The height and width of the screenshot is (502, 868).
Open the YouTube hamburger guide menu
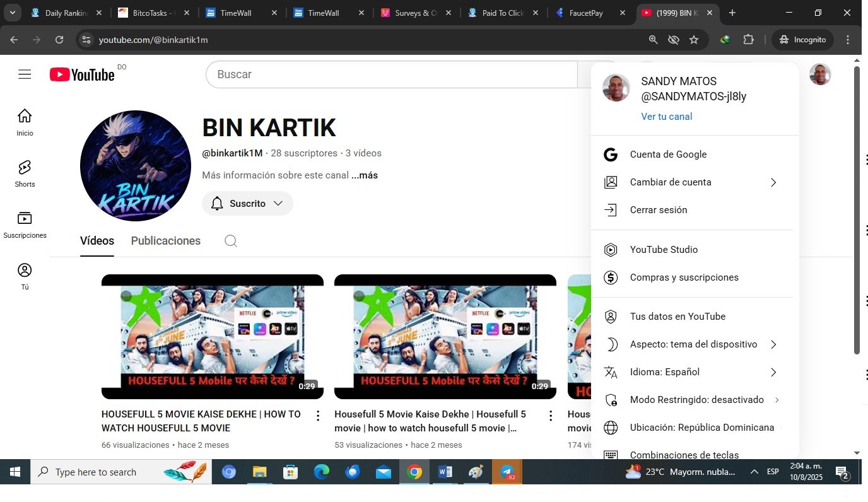(x=25, y=74)
